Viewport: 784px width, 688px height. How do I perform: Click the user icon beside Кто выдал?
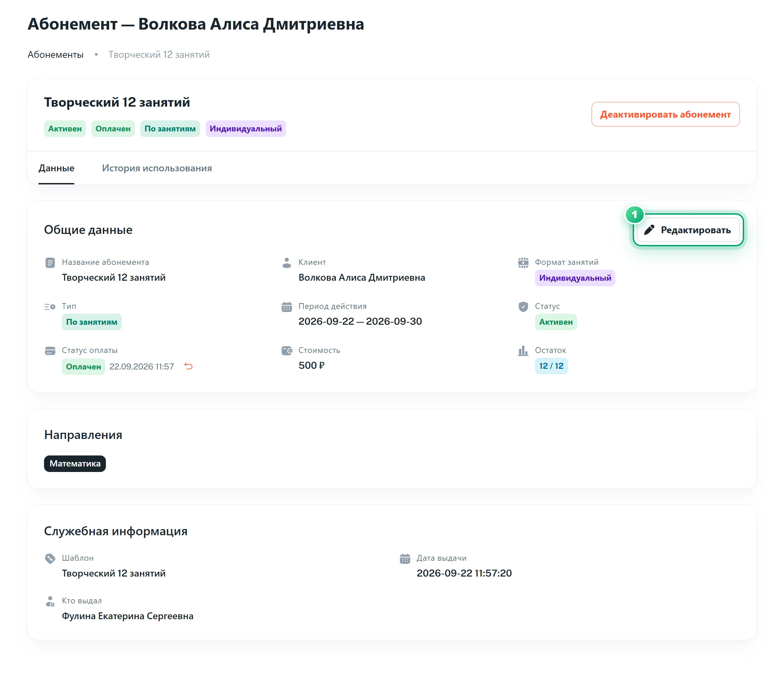[50, 601]
